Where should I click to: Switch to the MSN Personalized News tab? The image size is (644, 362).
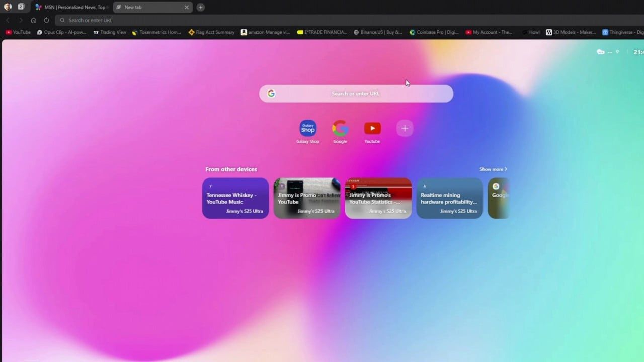[72, 7]
